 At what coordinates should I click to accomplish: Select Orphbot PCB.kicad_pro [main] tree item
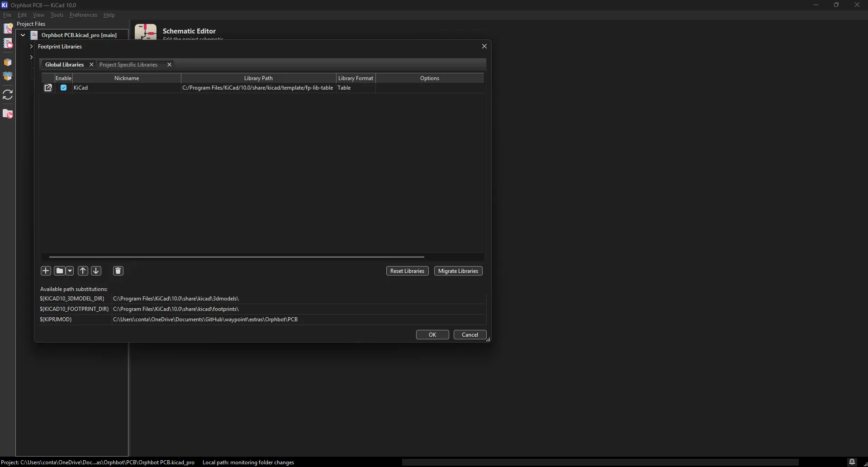click(79, 35)
